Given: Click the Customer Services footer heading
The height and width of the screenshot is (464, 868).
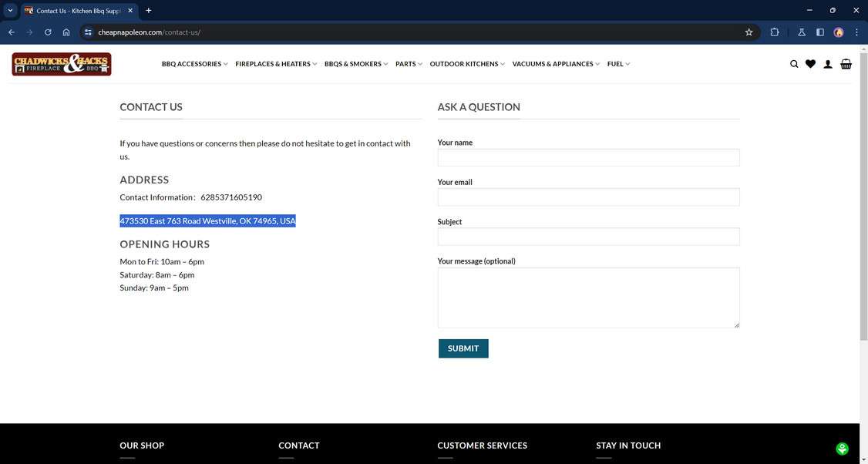Looking at the screenshot, I should tap(482, 446).
